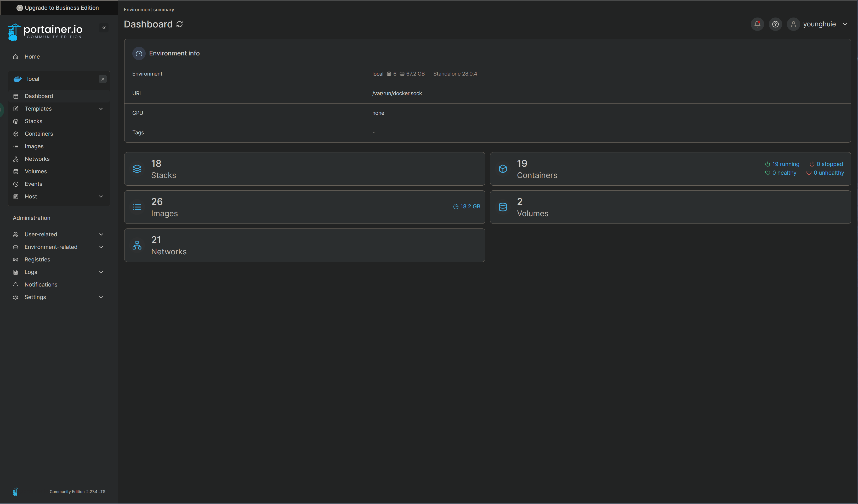Expand the User-related section
The height and width of the screenshot is (504, 858).
point(101,234)
